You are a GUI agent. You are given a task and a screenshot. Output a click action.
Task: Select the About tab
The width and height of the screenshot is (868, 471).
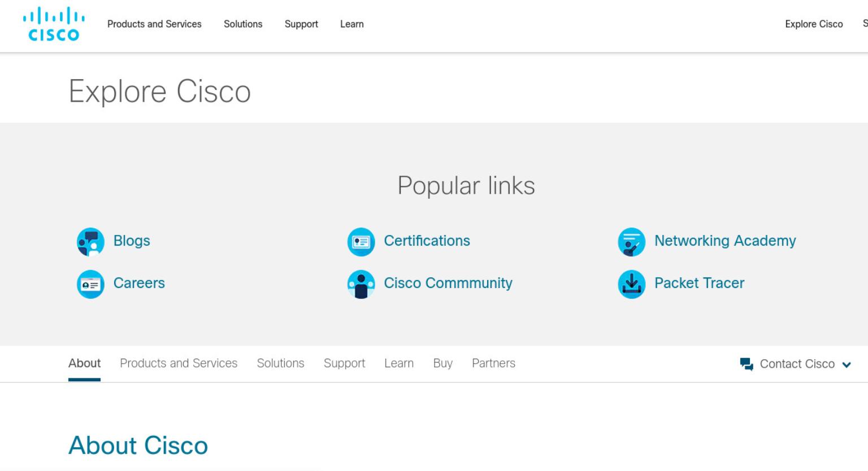click(x=84, y=363)
